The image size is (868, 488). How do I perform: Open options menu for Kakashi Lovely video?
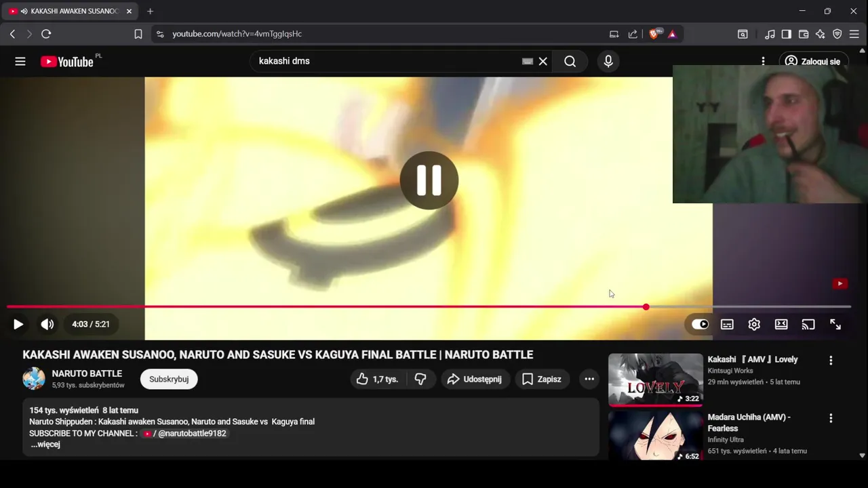(x=831, y=361)
